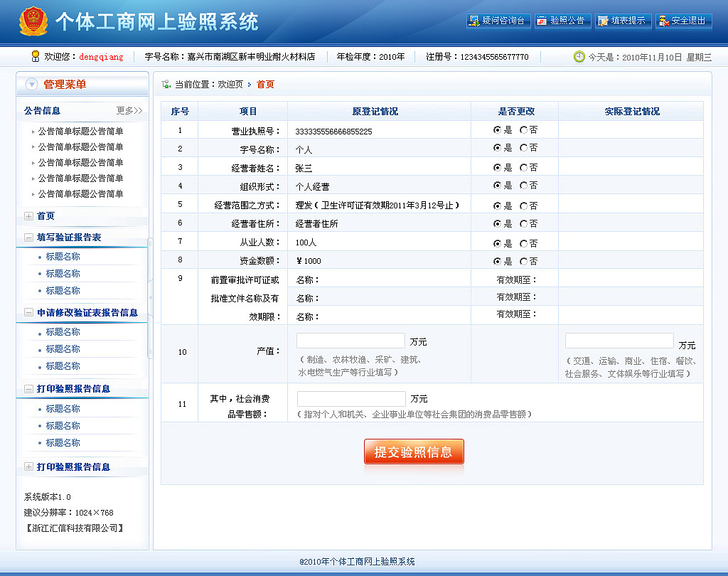The width and height of the screenshot is (728, 576).
Task: Select 是 for 营业执照号 row
Action: pos(497,130)
